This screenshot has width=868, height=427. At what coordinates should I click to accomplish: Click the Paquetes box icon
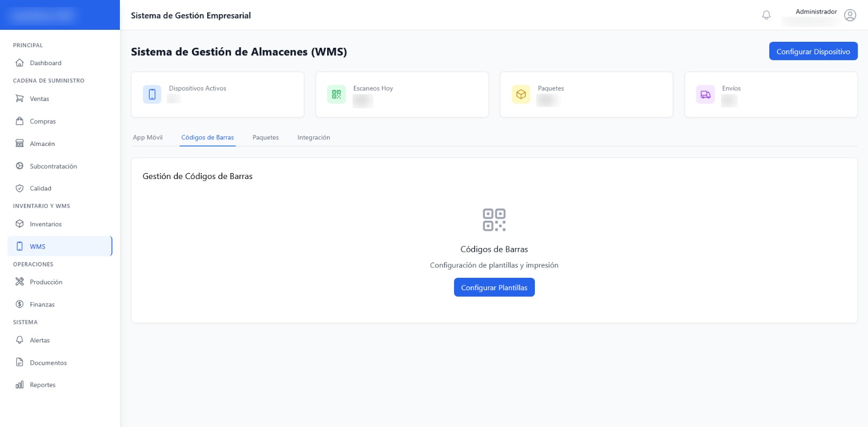521,94
